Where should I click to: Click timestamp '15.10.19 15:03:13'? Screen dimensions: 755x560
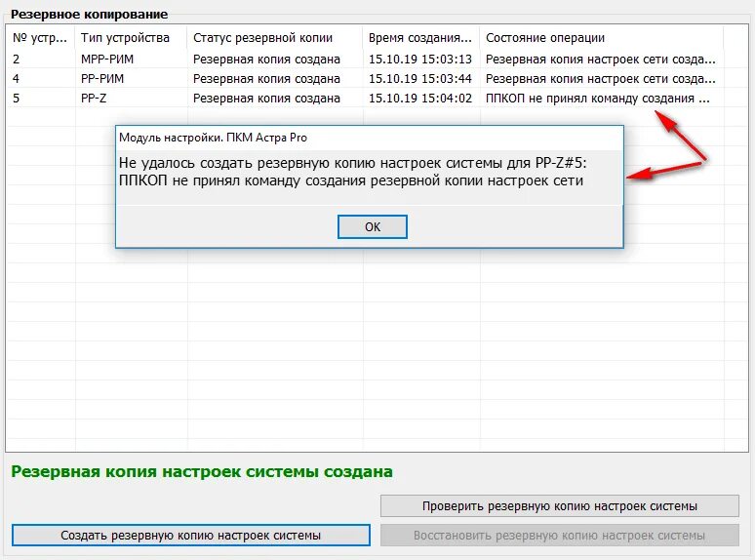coord(420,60)
